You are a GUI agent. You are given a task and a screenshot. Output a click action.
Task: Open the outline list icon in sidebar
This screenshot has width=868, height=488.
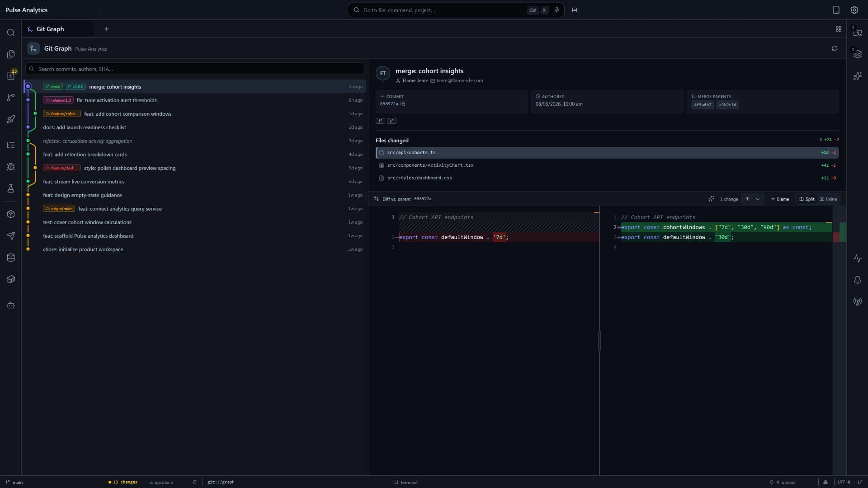(11, 145)
